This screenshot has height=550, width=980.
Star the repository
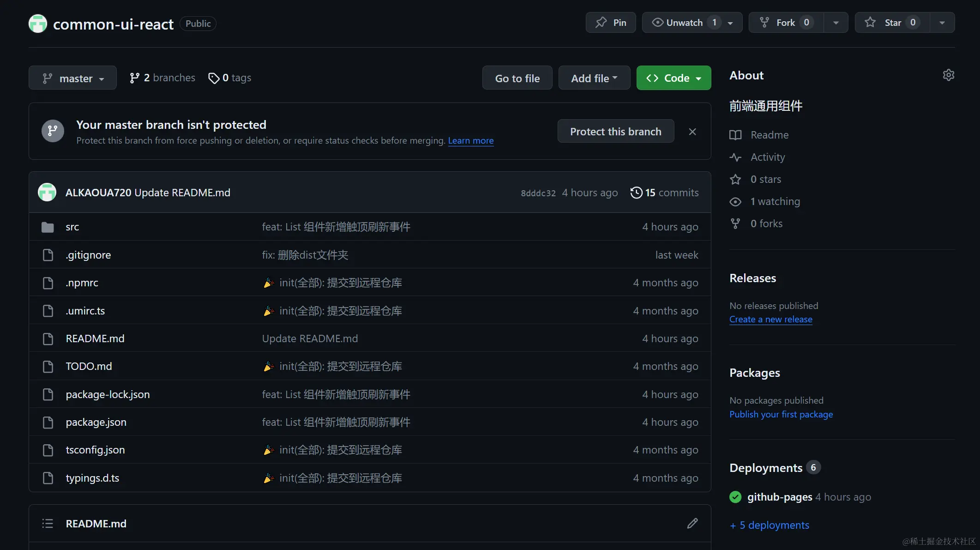click(x=891, y=22)
